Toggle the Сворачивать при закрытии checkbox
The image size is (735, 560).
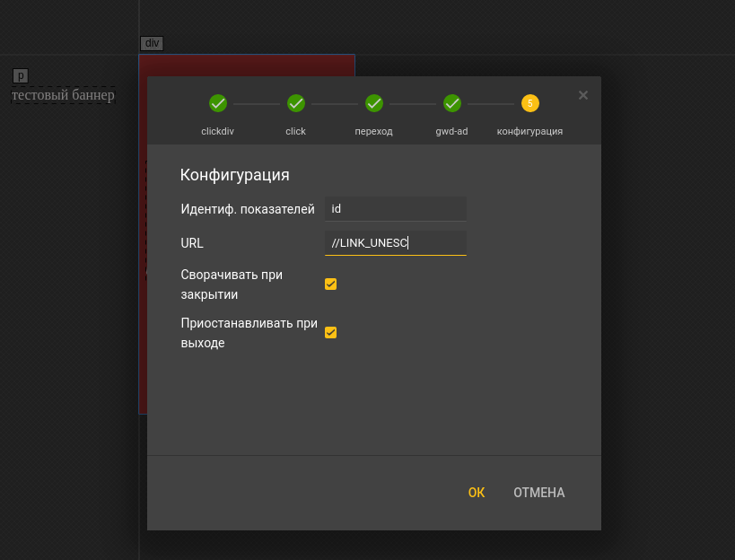point(330,284)
